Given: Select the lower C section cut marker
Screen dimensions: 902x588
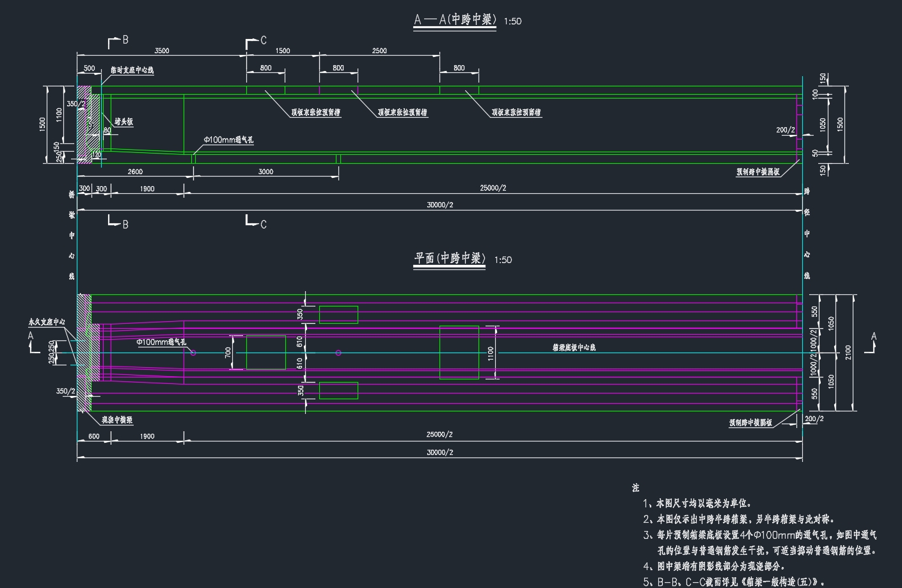Looking at the screenshot, I should click(x=256, y=222).
